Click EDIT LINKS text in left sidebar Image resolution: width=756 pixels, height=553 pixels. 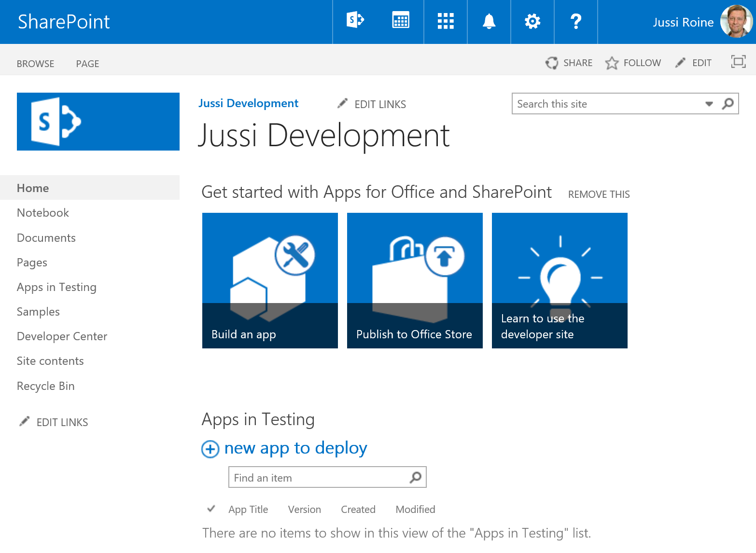pos(62,422)
